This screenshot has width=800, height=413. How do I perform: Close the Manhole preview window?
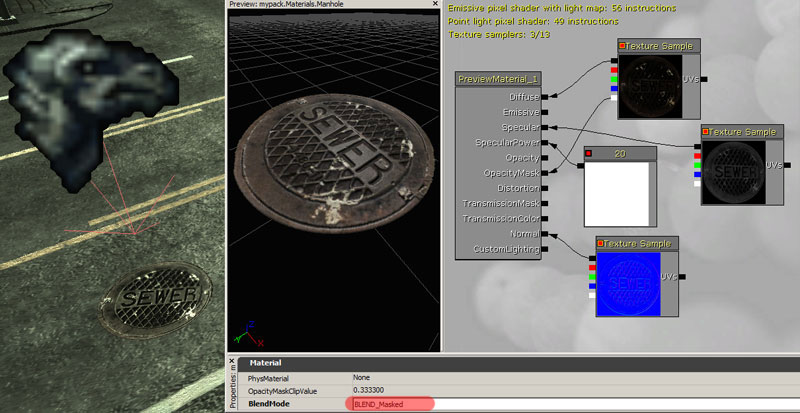point(435,4)
